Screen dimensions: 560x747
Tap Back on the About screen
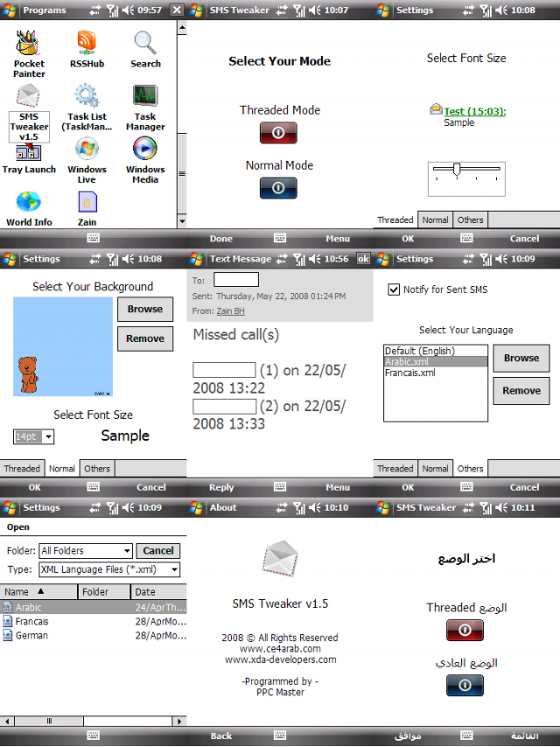click(x=221, y=736)
